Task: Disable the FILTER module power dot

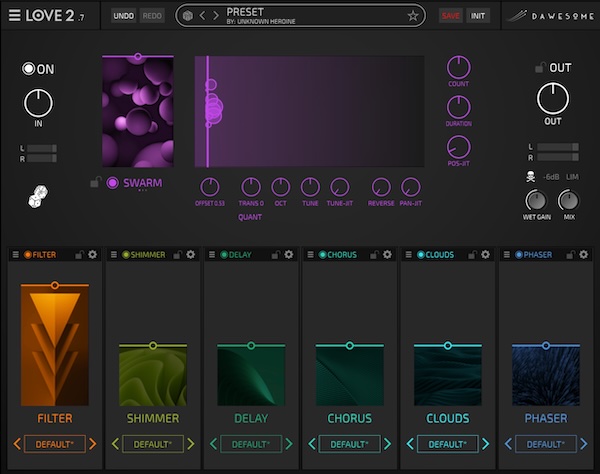Action: click(28, 254)
